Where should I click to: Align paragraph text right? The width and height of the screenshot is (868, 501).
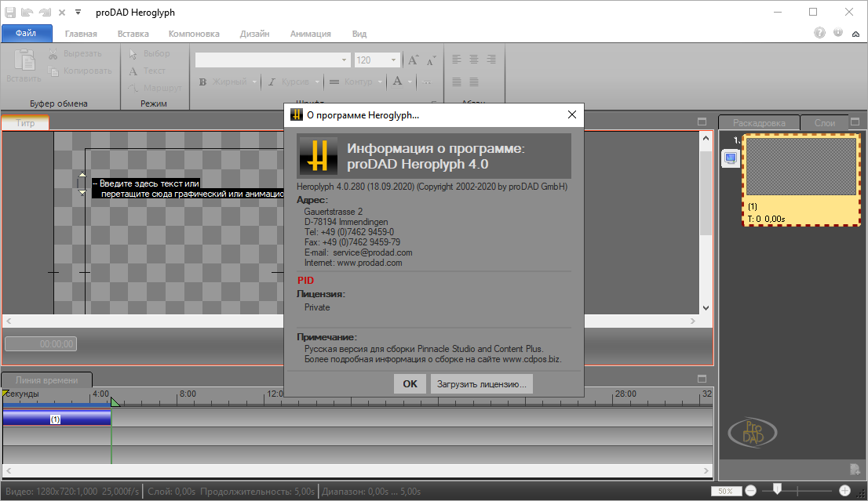pos(491,59)
